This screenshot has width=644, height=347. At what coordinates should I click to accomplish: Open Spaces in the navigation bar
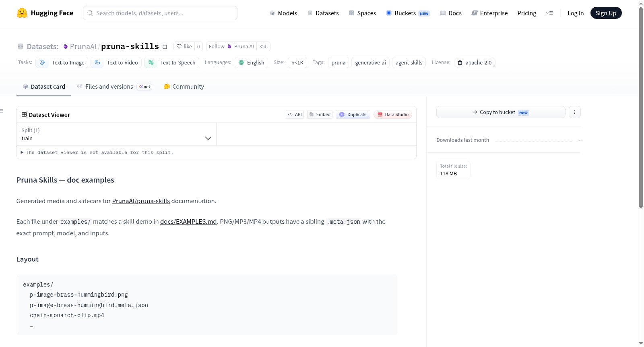click(362, 13)
